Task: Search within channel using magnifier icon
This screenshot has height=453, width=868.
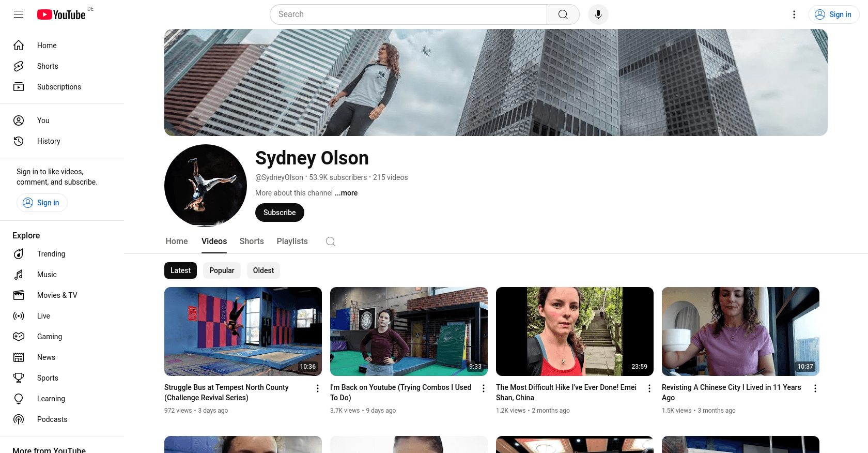Action: (x=331, y=241)
